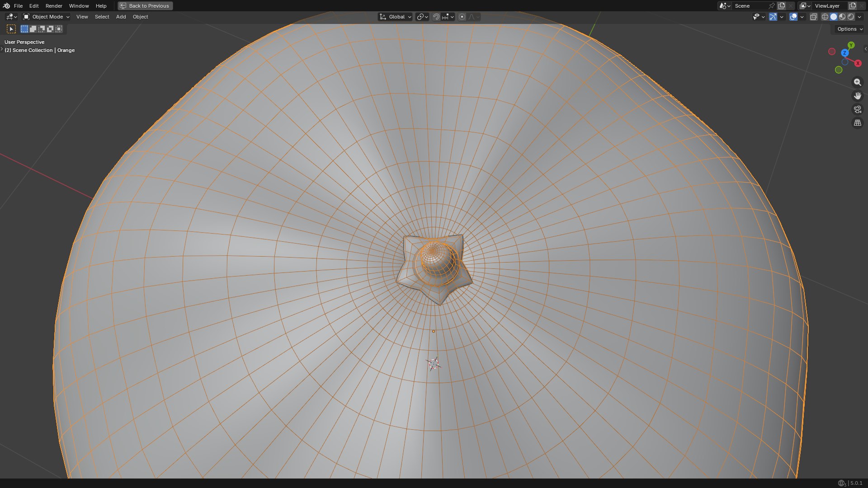Open viewport shading options arrow

859,17
